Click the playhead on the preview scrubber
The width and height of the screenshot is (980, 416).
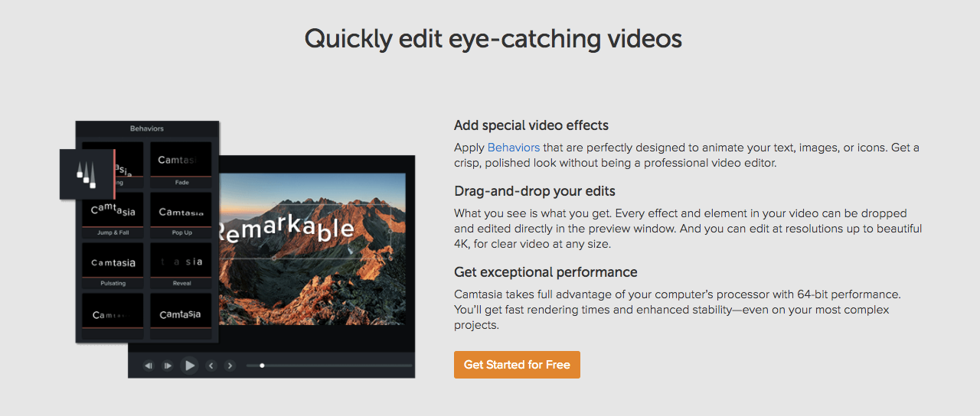coord(262,366)
